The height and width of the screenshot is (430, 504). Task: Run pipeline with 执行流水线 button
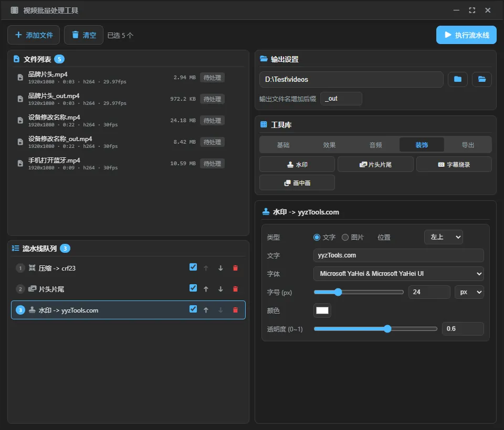[466, 35]
